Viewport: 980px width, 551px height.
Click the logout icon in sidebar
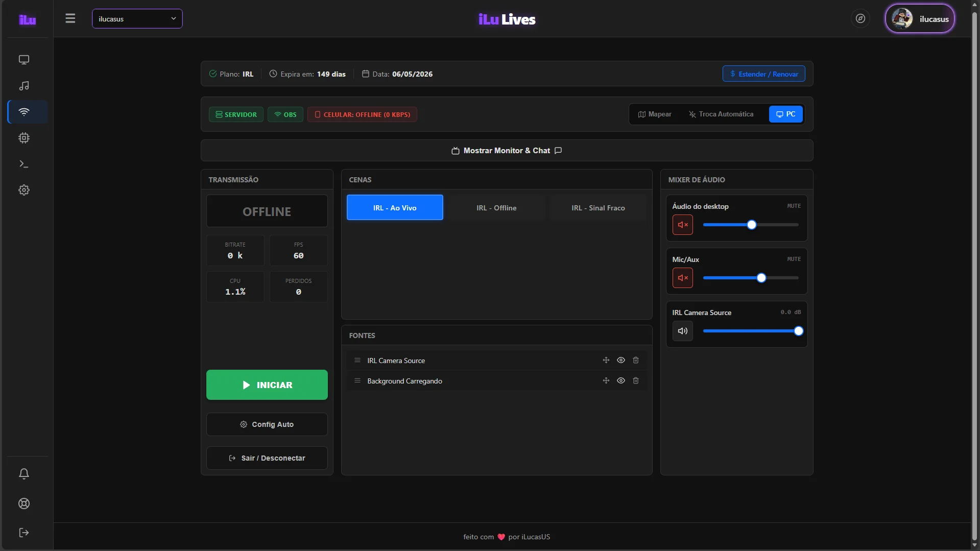[24, 533]
